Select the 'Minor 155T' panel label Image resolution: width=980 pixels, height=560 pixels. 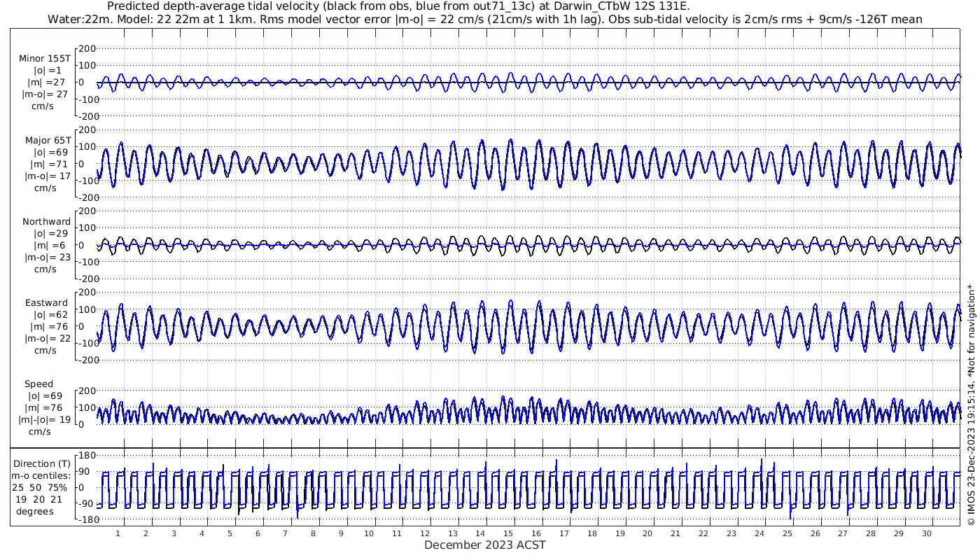tap(45, 59)
